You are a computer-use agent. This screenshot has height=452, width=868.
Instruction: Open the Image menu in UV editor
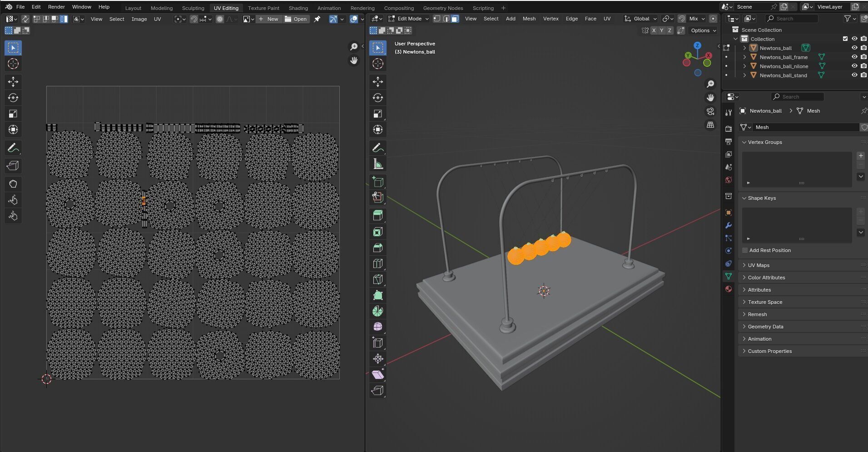pos(139,19)
